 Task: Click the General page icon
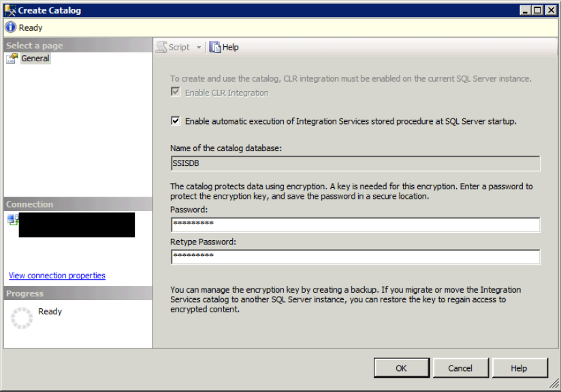(12, 59)
